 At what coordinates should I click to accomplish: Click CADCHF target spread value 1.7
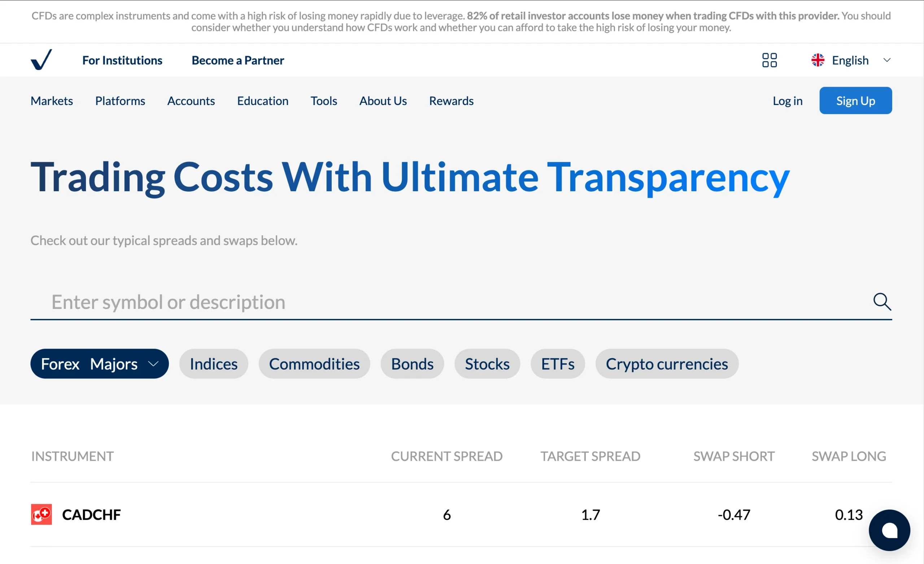tap(590, 515)
